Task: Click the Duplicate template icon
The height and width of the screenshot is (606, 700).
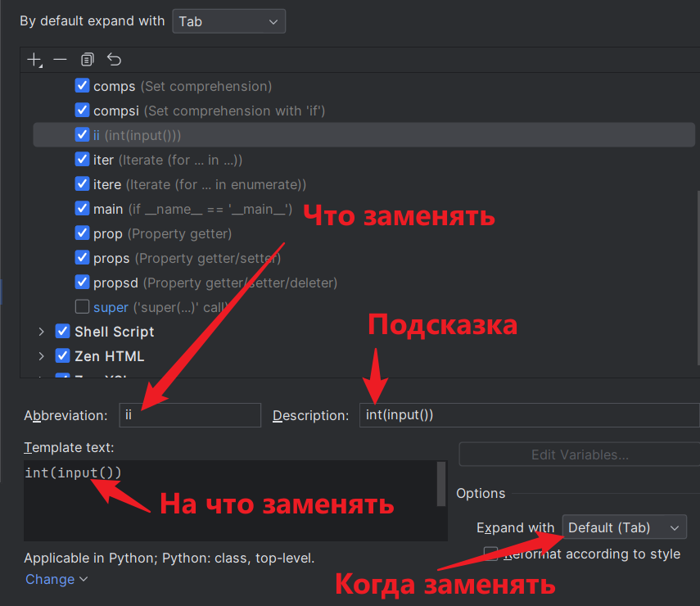Action: [x=88, y=60]
